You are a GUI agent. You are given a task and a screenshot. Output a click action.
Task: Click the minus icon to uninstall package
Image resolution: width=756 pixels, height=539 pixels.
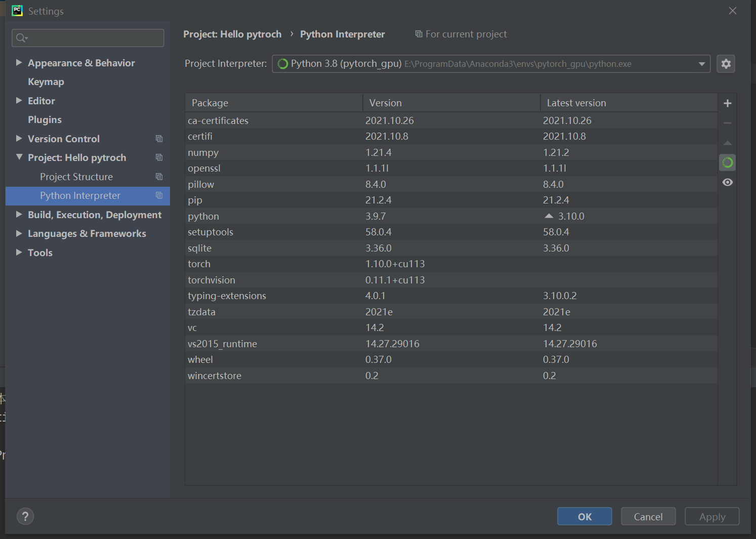(x=728, y=123)
